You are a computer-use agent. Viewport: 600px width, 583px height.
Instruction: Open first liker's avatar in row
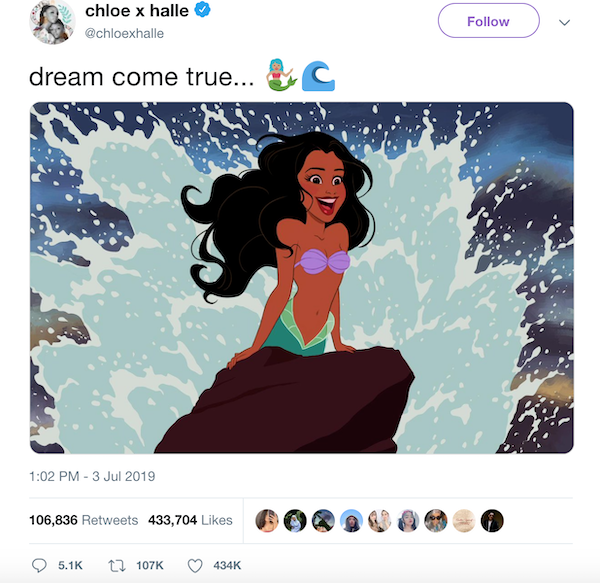267,520
